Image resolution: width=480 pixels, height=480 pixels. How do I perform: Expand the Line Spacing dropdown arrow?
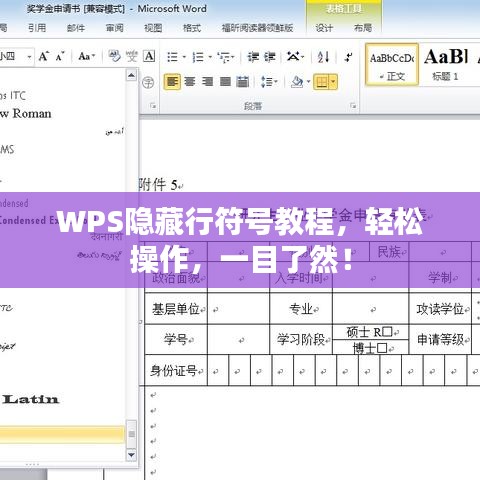[x=276, y=82]
